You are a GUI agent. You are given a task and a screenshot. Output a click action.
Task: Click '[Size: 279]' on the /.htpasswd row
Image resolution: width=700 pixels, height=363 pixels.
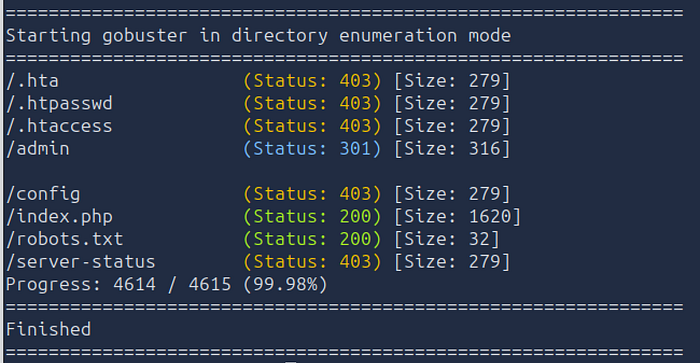pos(452,104)
